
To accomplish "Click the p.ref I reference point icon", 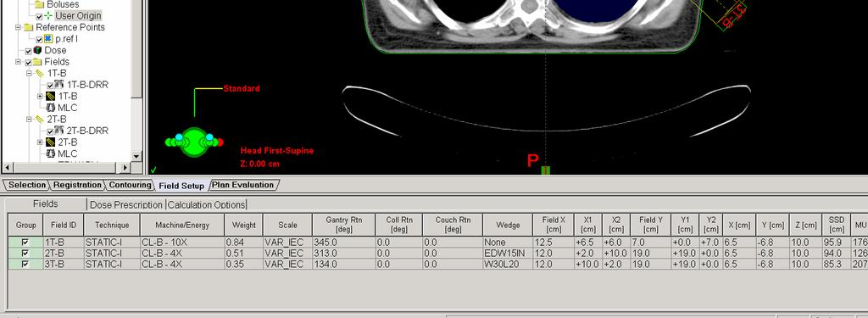I will [48, 39].
